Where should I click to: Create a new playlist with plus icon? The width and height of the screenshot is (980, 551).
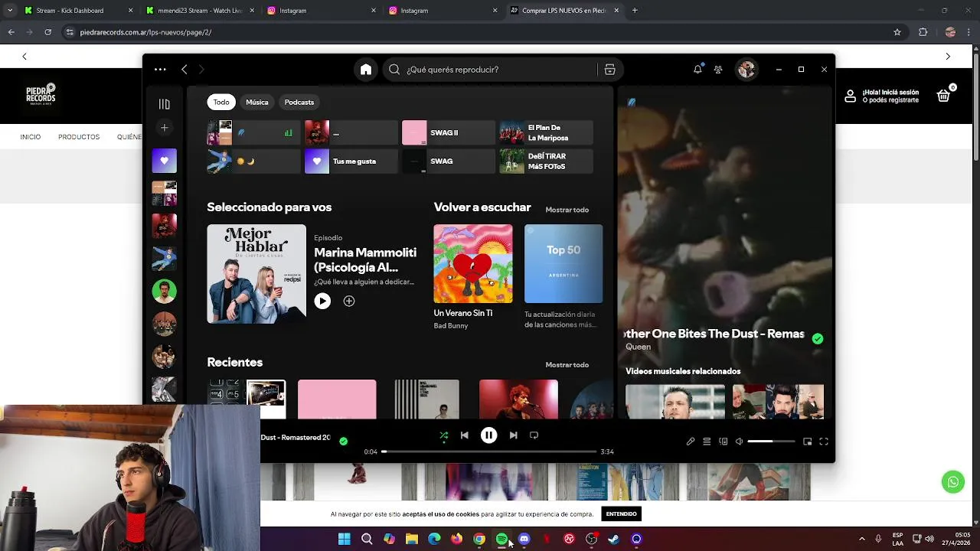point(164,128)
